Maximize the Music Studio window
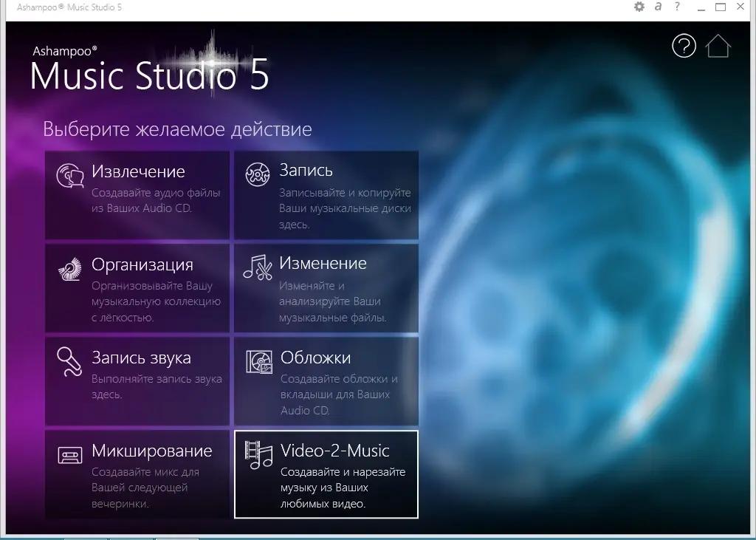 tap(721, 7)
